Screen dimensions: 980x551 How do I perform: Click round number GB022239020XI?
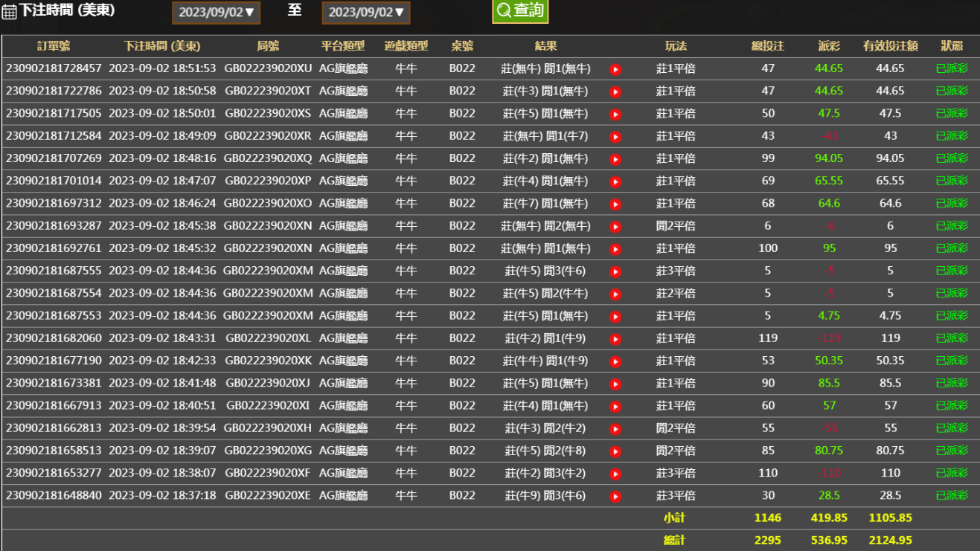(268, 405)
